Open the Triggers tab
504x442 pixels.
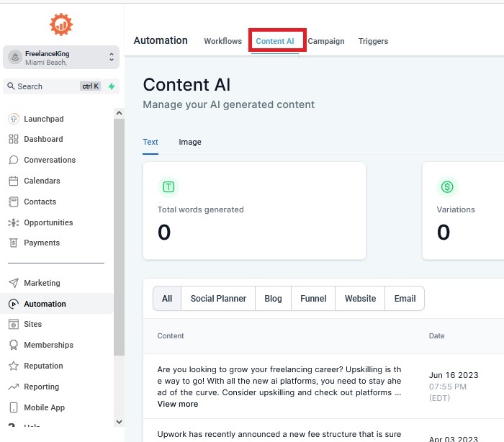373,41
